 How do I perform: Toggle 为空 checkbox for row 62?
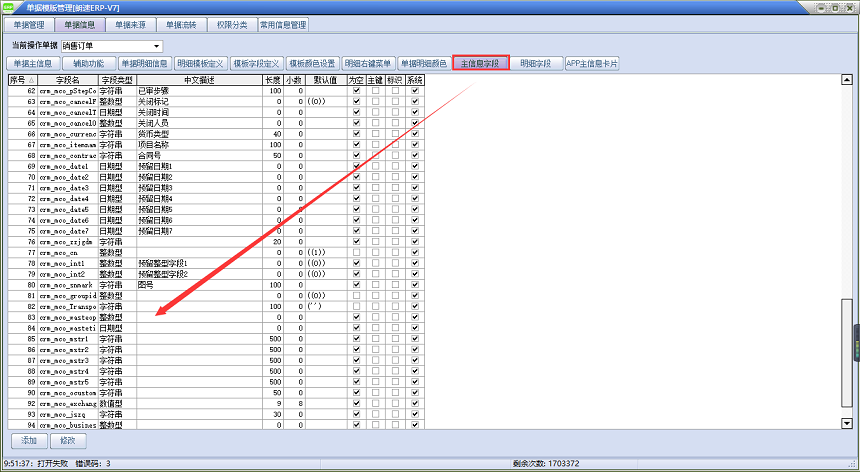pyautogui.click(x=356, y=91)
